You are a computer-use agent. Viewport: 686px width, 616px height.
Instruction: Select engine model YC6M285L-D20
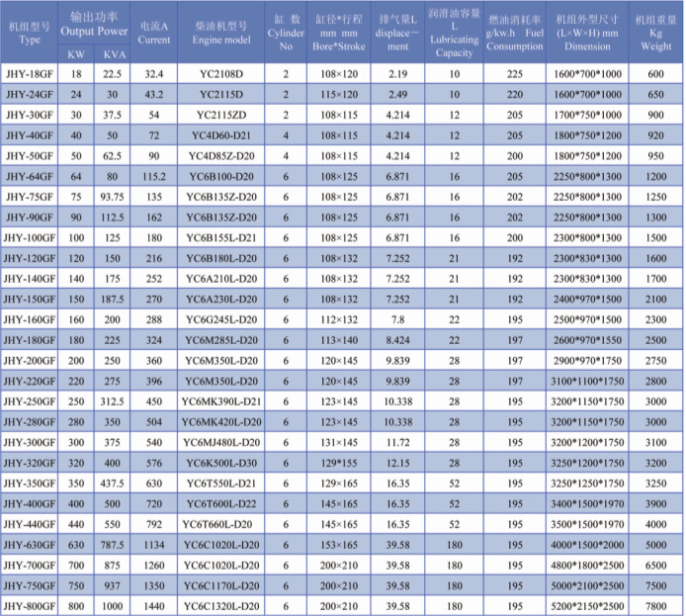(x=221, y=340)
